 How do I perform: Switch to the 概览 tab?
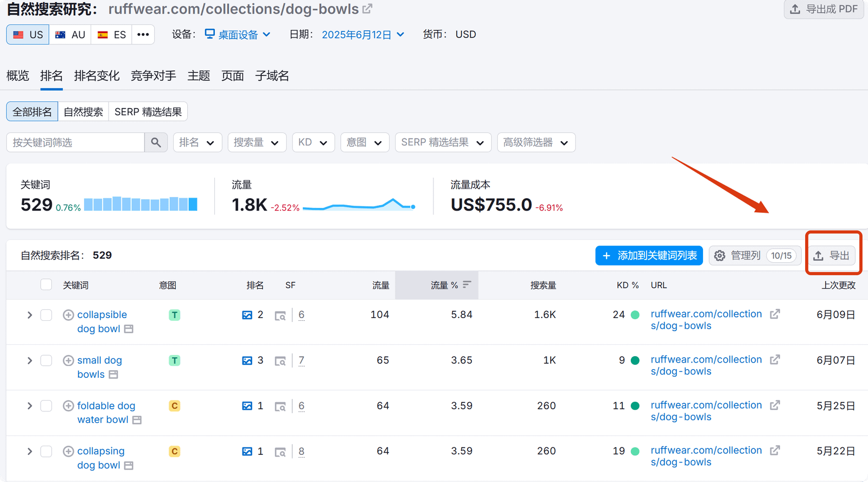coord(18,76)
